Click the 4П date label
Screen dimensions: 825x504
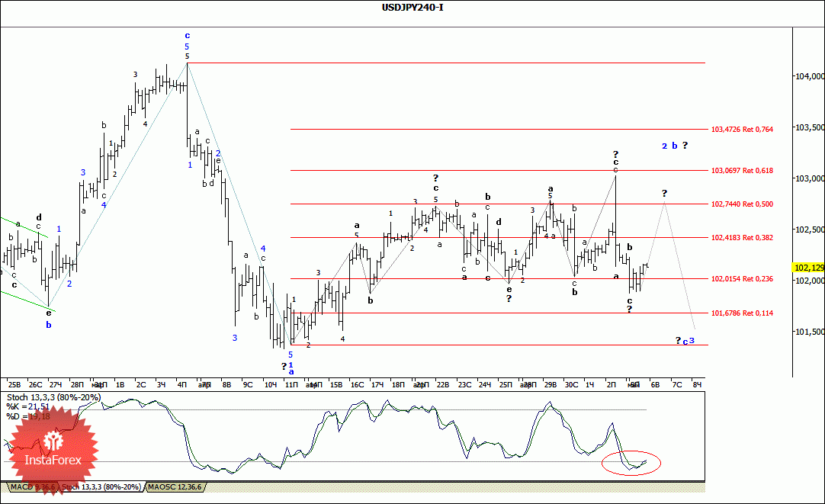click(182, 384)
